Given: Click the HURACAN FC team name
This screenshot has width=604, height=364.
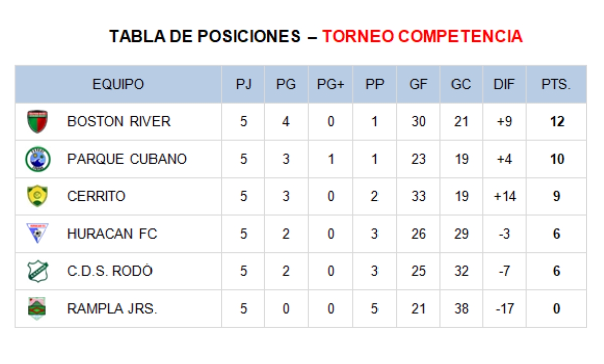Looking at the screenshot, I should click(112, 234).
